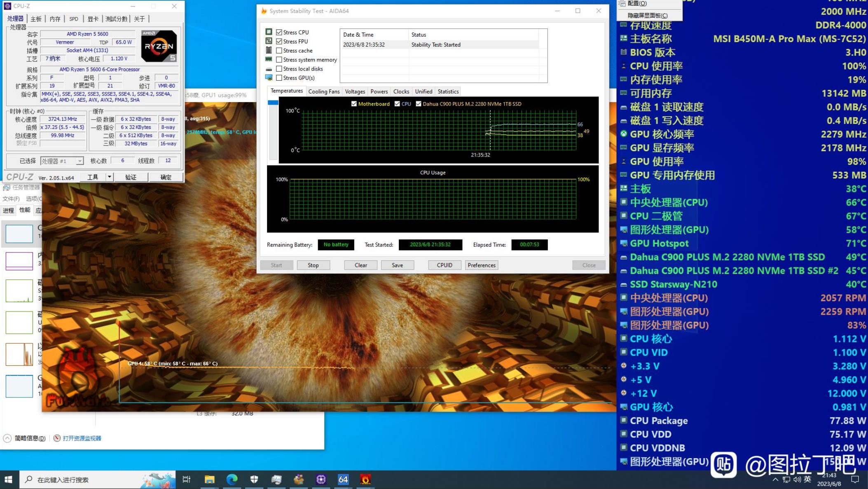The width and height of the screenshot is (868, 489).
Task: Click the Stress local disks drive icon
Action: [269, 69]
